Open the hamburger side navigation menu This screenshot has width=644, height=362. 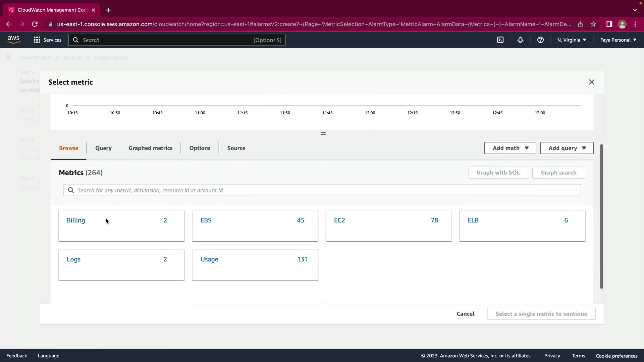click(x=8, y=57)
